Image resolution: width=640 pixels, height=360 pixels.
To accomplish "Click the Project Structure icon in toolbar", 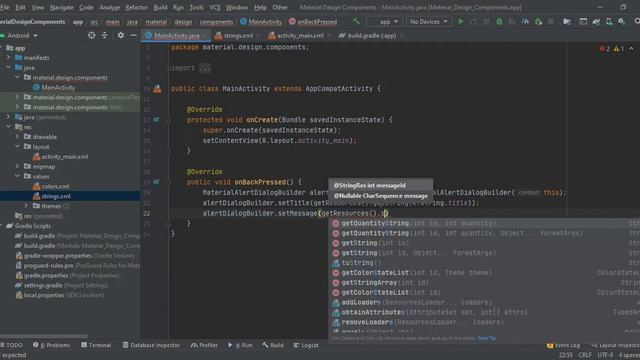I will [567, 21].
